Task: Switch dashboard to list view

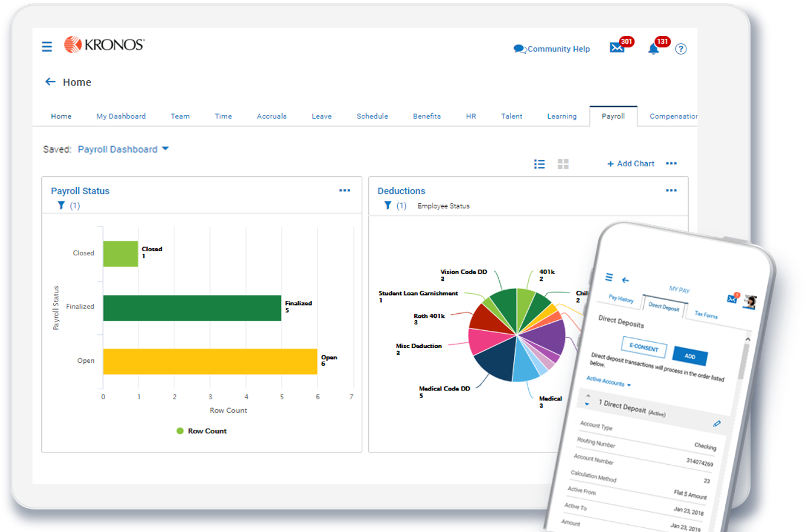Action: [539, 164]
